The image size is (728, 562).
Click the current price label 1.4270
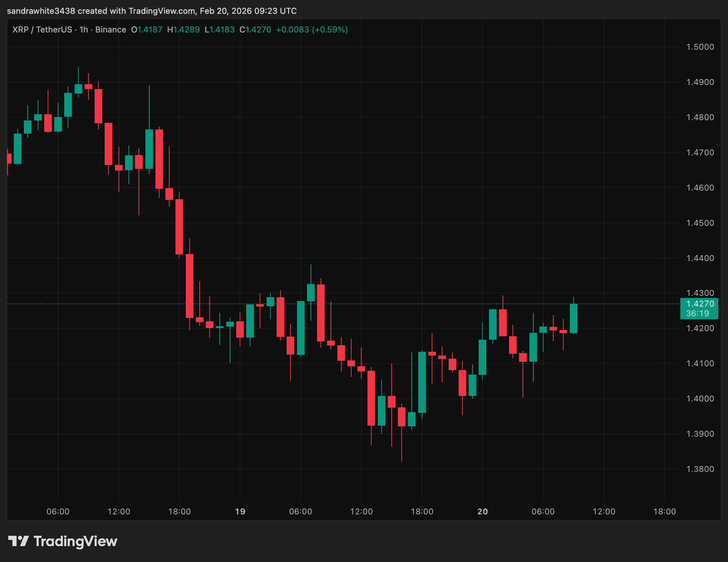click(x=699, y=304)
